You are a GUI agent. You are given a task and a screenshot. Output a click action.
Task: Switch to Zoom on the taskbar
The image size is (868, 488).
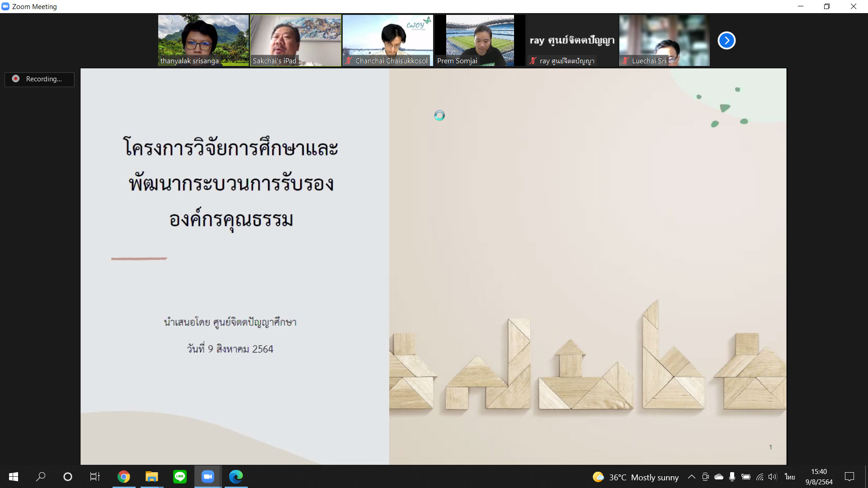click(208, 477)
